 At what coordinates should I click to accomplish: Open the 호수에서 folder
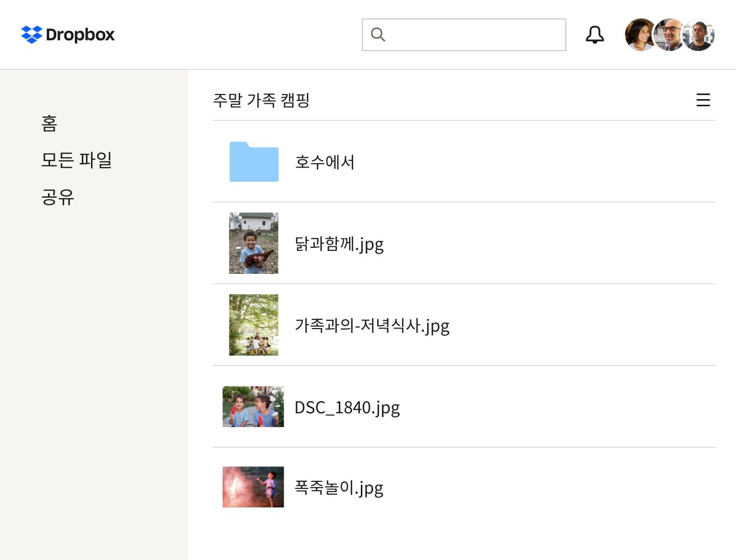325,162
